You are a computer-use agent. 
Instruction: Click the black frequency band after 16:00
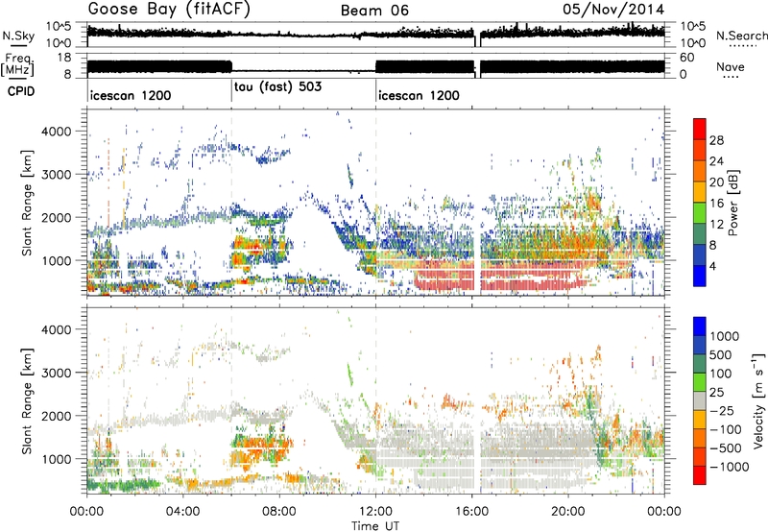pyautogui.click(x=572, y=66)
